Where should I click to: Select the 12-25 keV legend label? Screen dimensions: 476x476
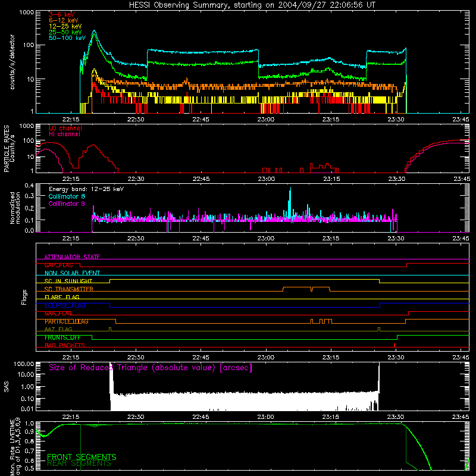click(x=65, y=26)
